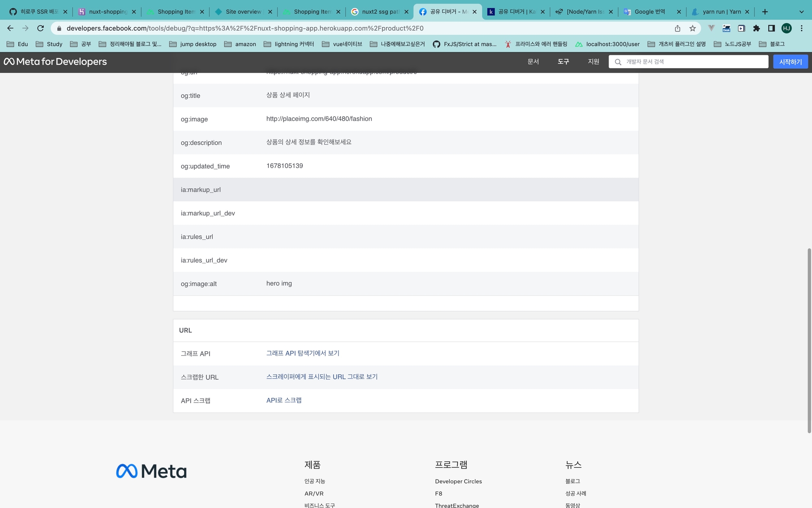This screenshot has width=812, height=508.
Task: Open a new browser tab
Action: coord(765,12)
